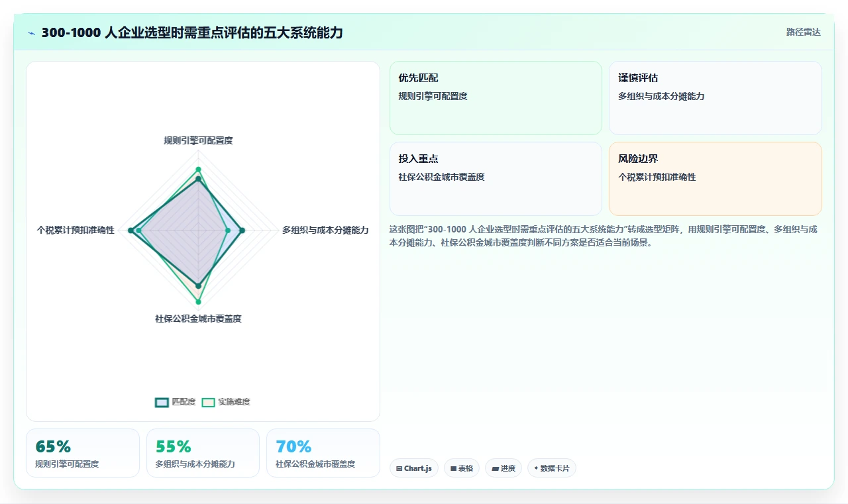
Task: Click the rightmost data point of the 匹配度 series
Action: click(242, 230)
